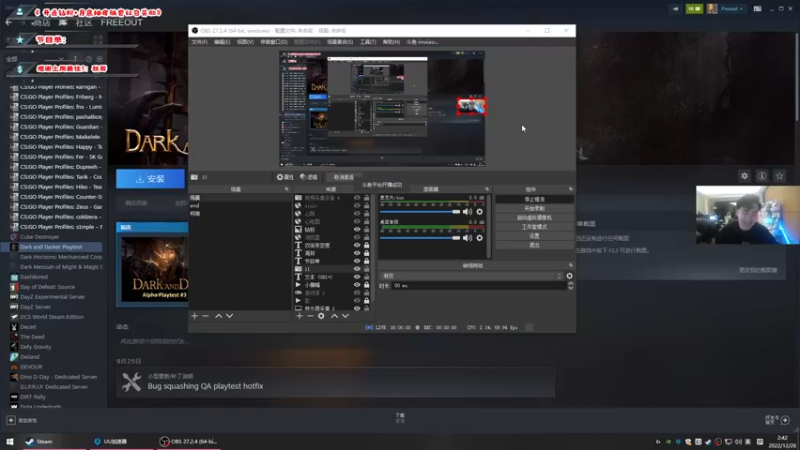This screenshot has height=450, width=800.
Task: Open Steam game info icon
Action: pos(762,176)
